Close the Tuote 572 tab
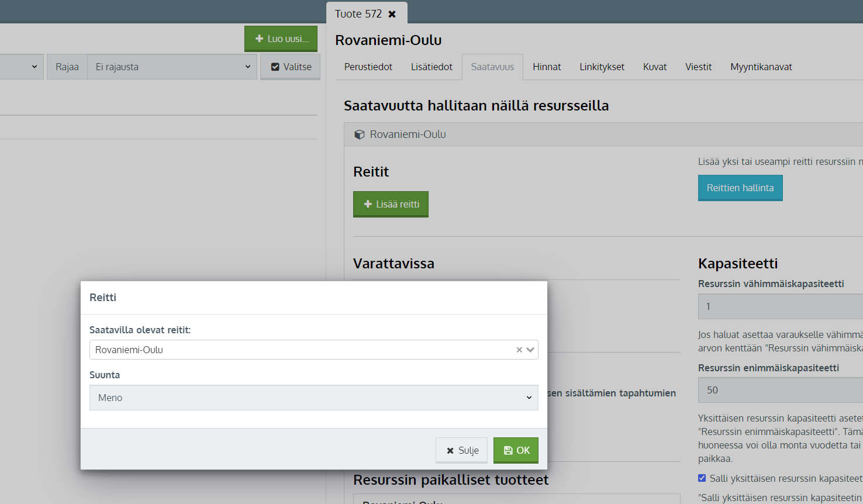The width and height of the screenshot is (863, 504). [392, 14]
